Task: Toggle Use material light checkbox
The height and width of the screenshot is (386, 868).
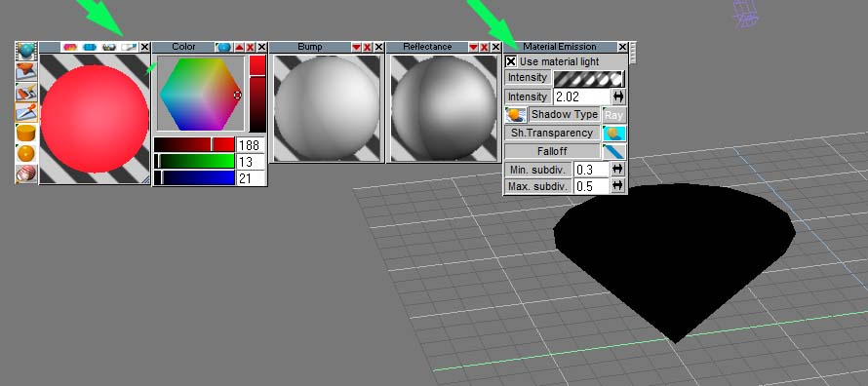Action: (x=511, y=61)
